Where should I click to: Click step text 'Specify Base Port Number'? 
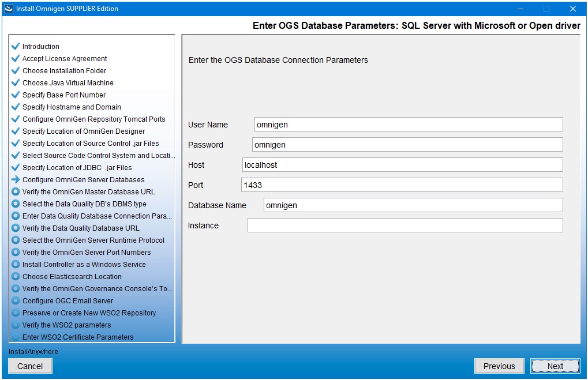click(63, 95)
